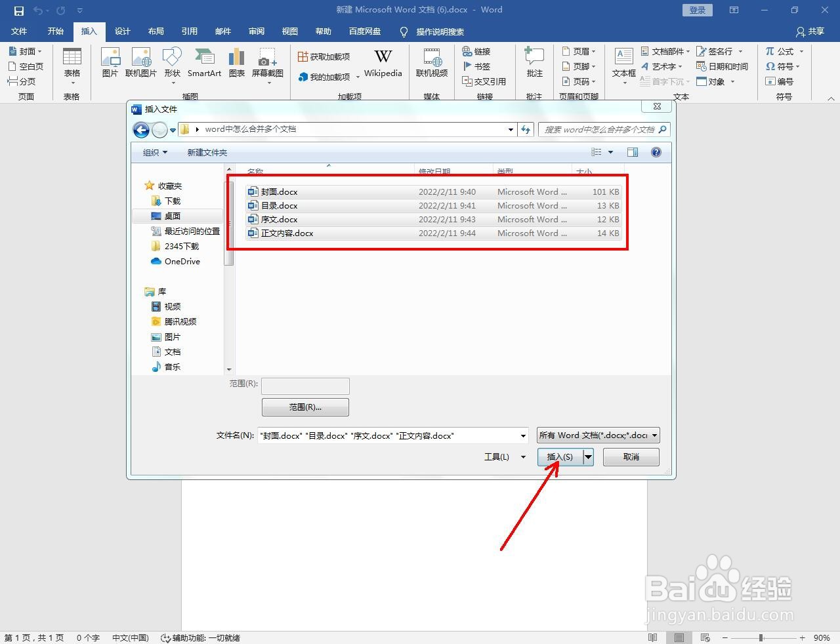Insert a 交叉引用 cross-reference

484,81
